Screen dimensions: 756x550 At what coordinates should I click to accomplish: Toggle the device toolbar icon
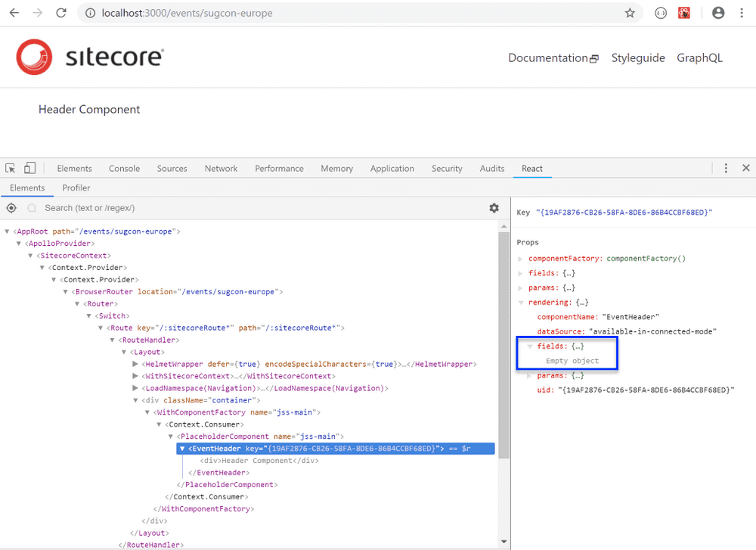click(29, 168)
